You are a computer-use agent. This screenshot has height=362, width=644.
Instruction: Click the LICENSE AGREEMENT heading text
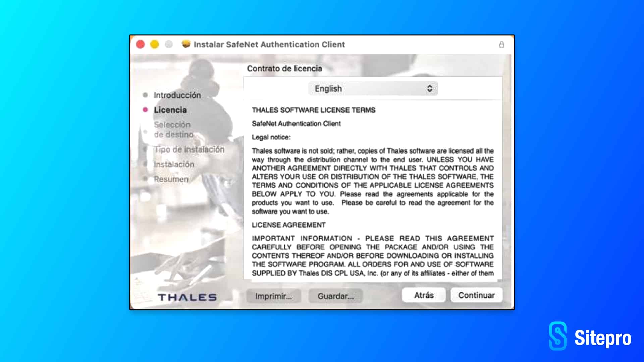point(289,225)
